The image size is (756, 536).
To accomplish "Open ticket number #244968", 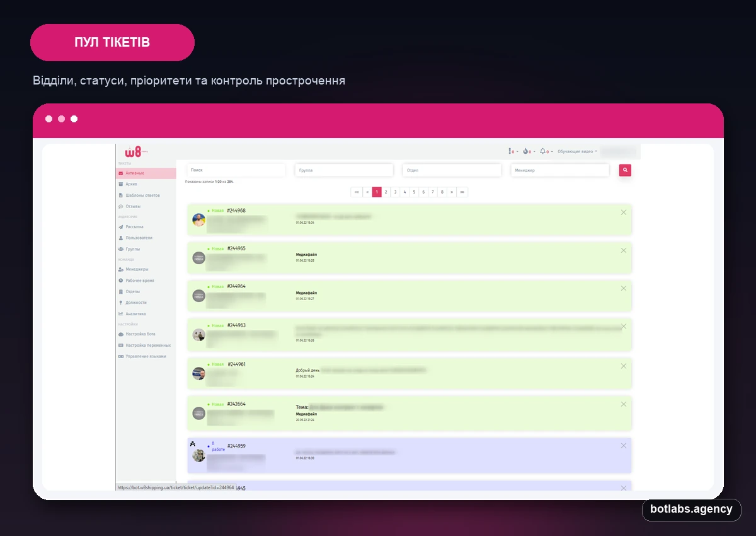I will pos(236,211).
